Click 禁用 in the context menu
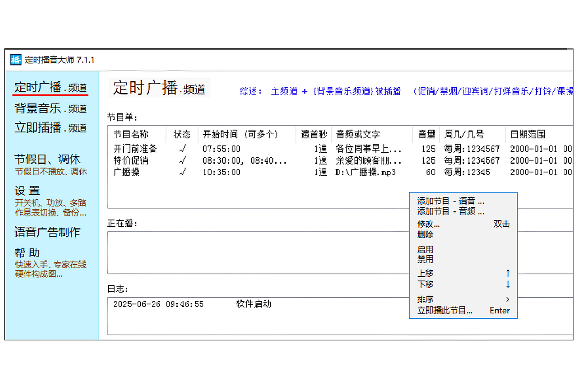 coord(425,259)
